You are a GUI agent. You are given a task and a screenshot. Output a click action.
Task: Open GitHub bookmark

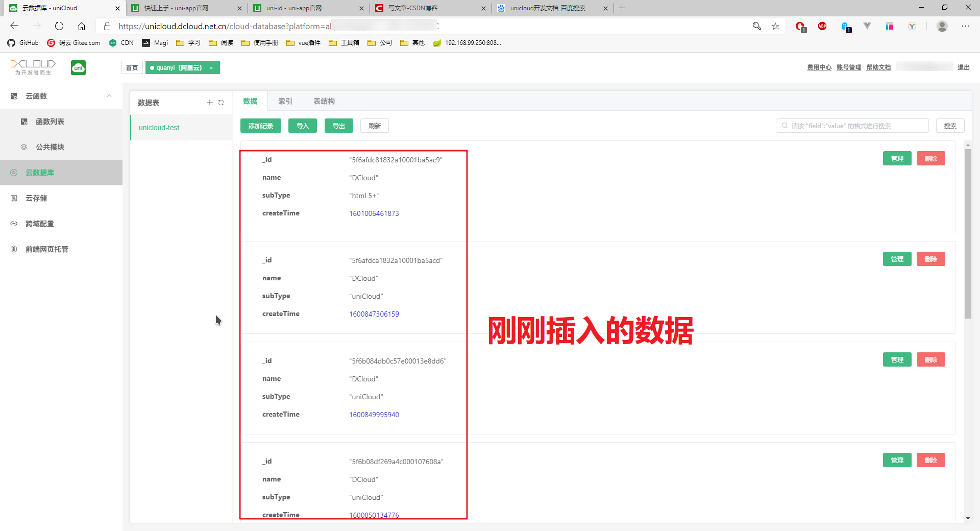(23, 43)
